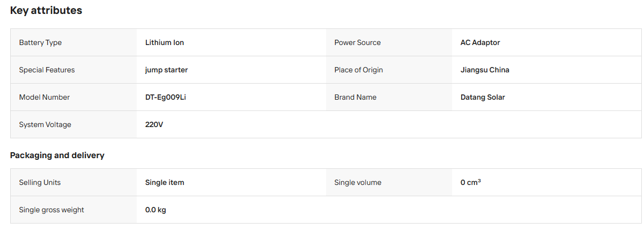
Task: Click the Datang Solar brand value
Action: 483,97
